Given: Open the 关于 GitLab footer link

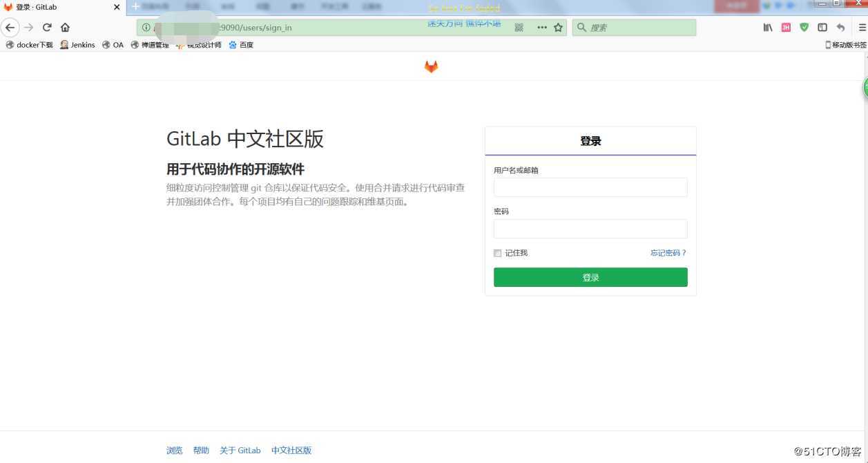Looking at the screenshot, I should click(240, 451).
